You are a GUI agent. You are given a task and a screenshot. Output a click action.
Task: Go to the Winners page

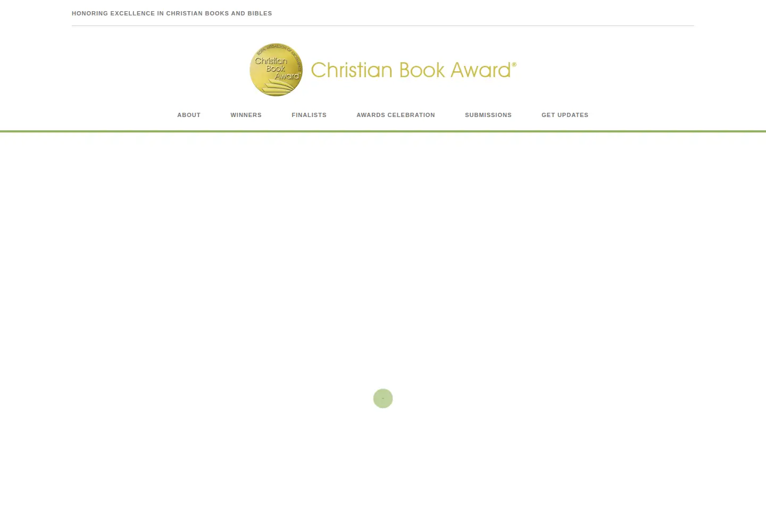coord(246,115)
